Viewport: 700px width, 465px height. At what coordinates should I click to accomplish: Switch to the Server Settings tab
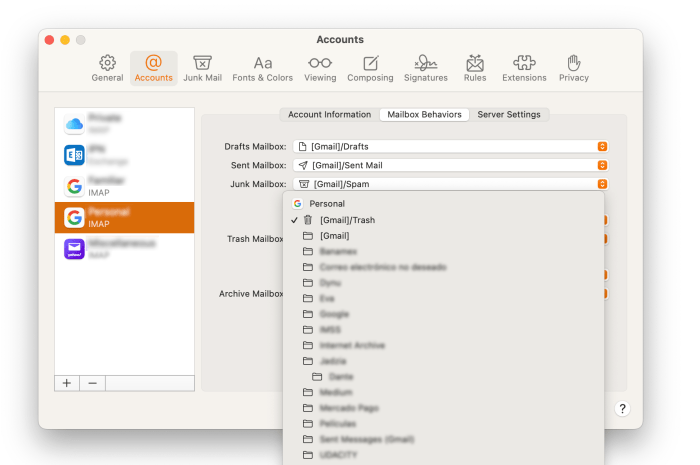click(x=509, y=115)
